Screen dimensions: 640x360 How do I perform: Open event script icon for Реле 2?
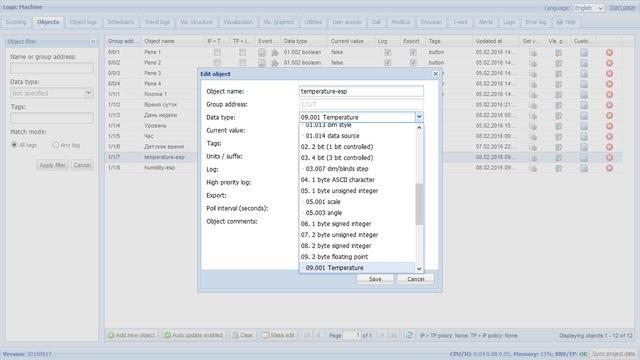262,63
